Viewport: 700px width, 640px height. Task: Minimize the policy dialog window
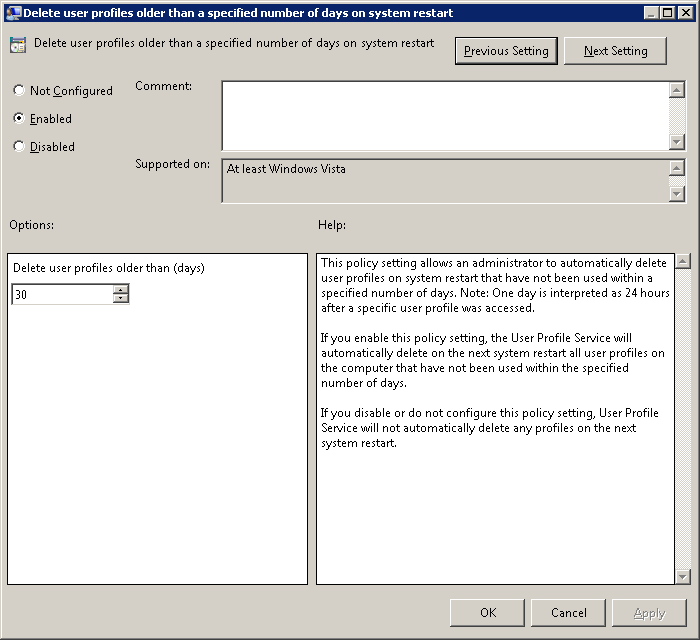click(651, 12)
